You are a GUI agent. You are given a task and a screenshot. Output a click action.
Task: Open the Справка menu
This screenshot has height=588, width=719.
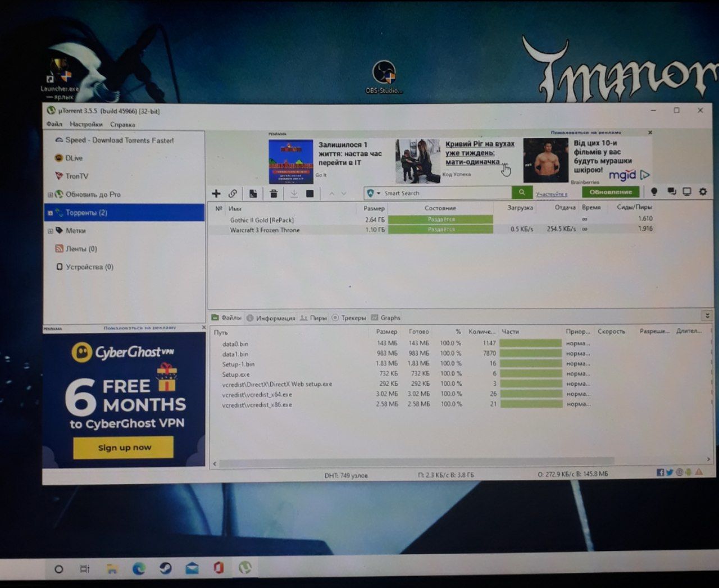[x=122, y=125]
